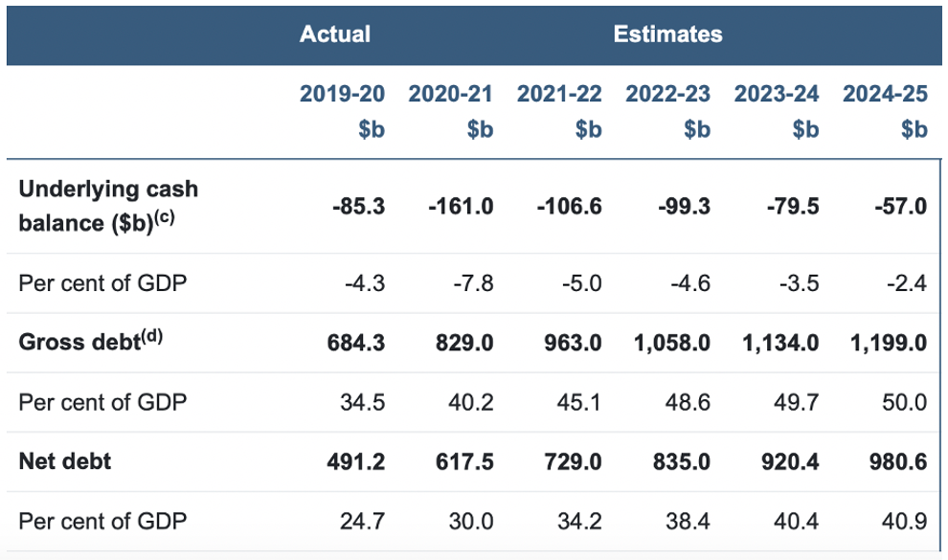Click the Underlying cash balance row label
Image resolution: width=948 pixels, height=560 pixels.
(x=108, y=206)
